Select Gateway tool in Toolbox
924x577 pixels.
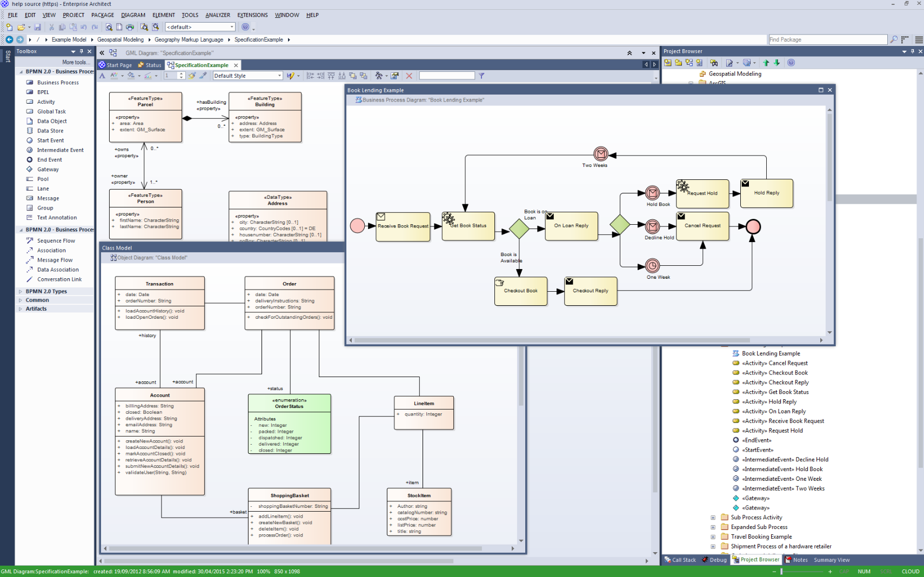48,170
